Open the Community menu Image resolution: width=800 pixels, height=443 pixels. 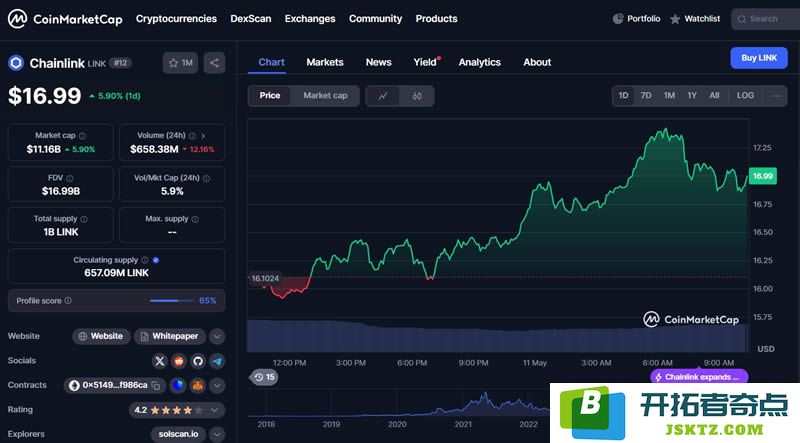click(375, 19)
